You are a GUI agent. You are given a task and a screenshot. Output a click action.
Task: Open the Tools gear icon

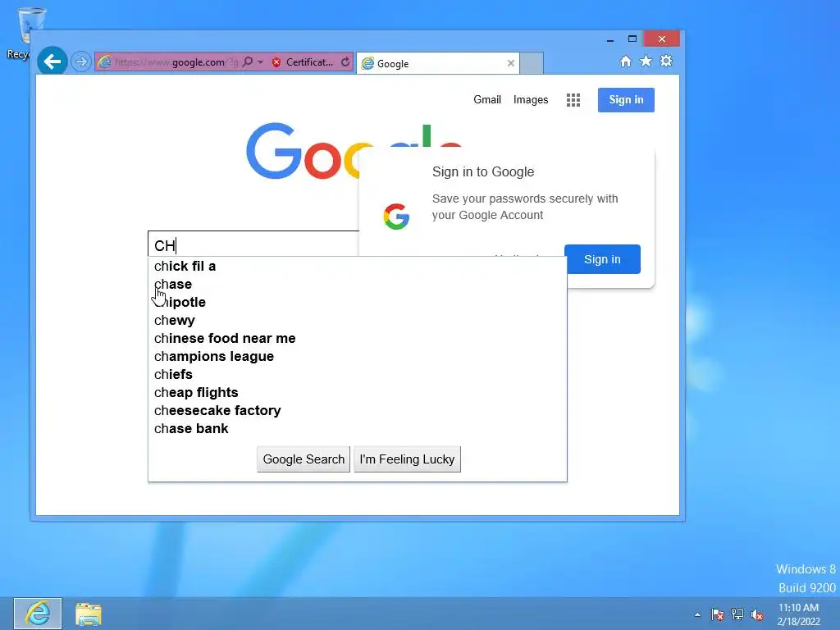pos(666,61)
